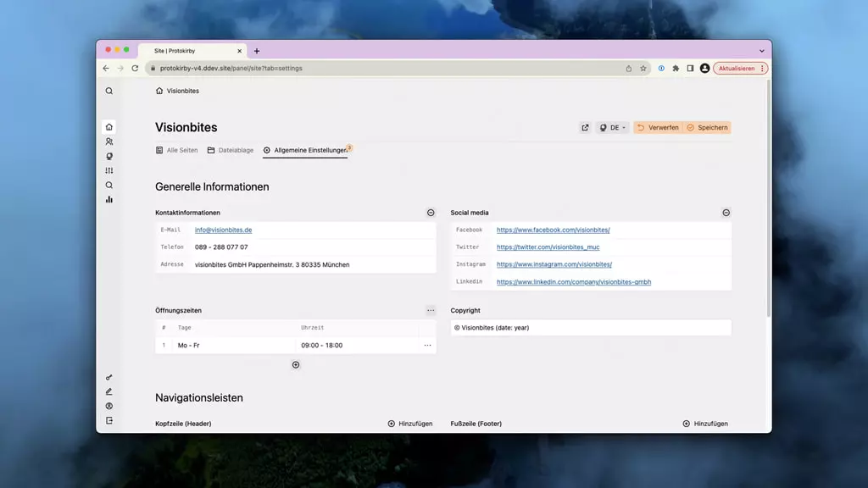The width and height of the screenshot is (868, 488).
Task: Click Hinzufügen for Kopfzeile (Header)
Action: [410, 424]
